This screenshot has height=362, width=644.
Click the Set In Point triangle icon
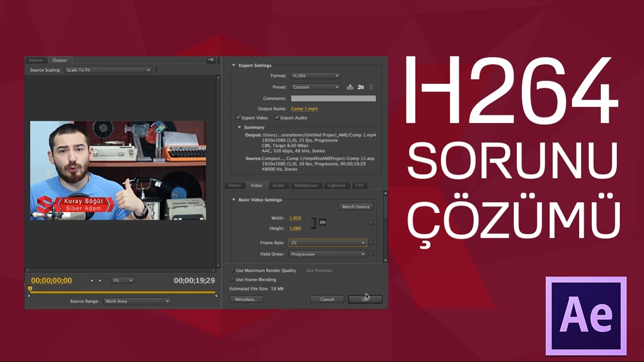[x=92, y=281]
